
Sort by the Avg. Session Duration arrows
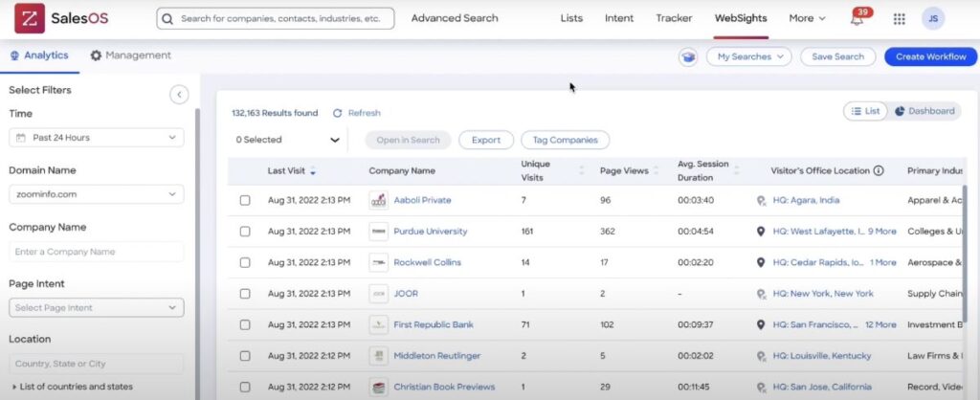coord(736,170)
